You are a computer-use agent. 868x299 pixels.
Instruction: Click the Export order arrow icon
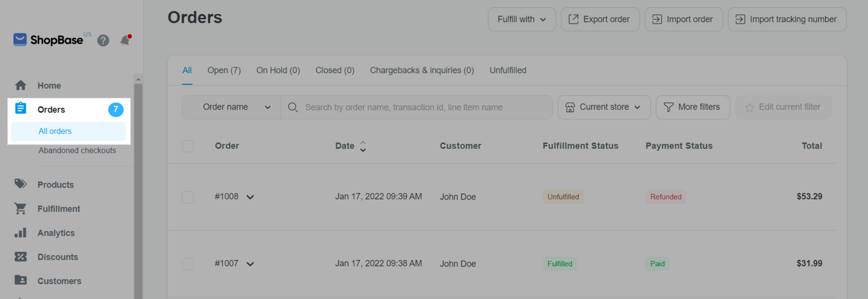pyautogui.click(x=573, y=20)
